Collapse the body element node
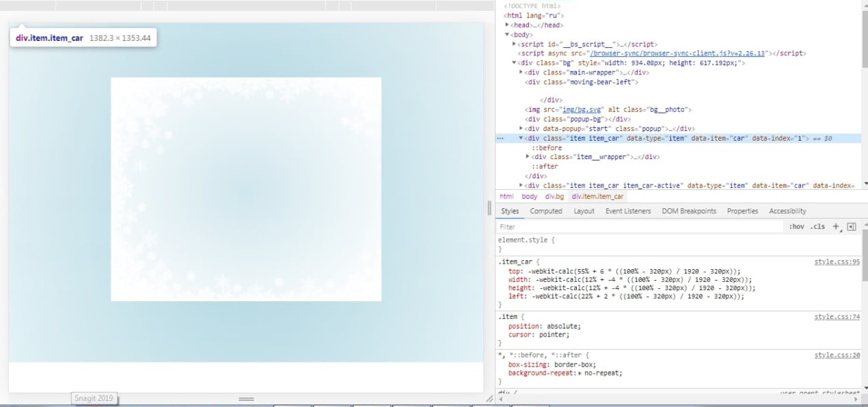 click(x=507, y=34)
